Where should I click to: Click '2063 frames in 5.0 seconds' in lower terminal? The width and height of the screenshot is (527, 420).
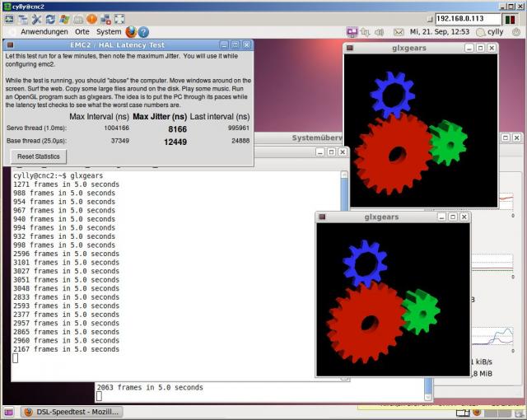click(x=150, y=387)
